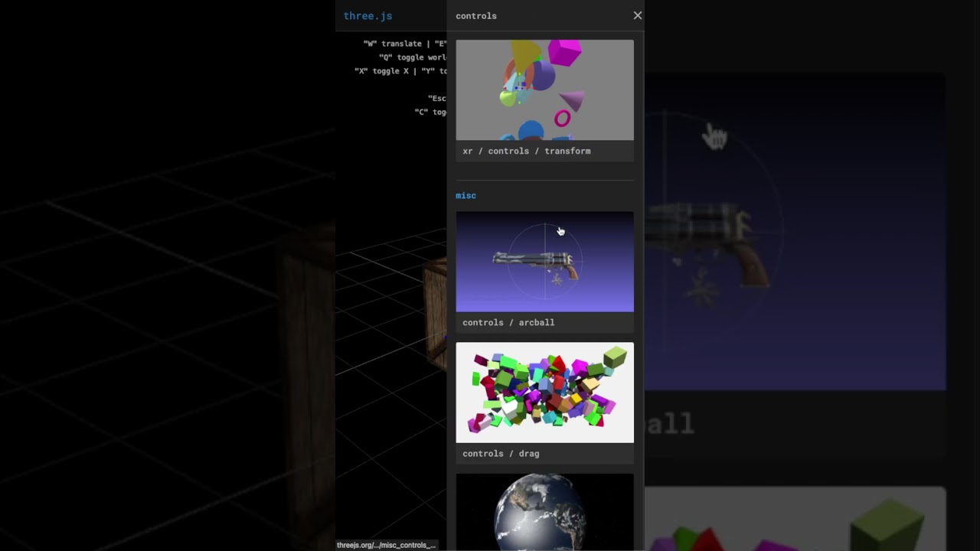Select the 'controls / drag' label
Viewport: 980px width, 551px height.
[501, 454]
